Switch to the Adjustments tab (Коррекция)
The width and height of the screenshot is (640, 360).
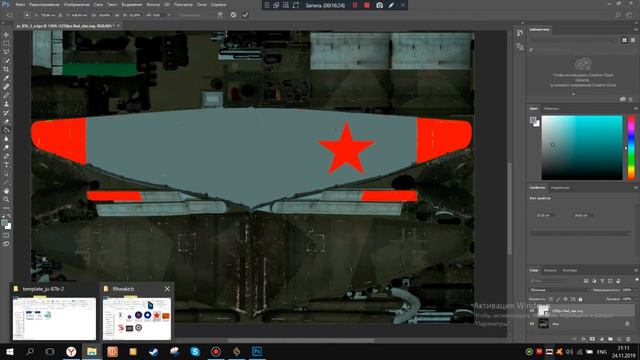560,188
